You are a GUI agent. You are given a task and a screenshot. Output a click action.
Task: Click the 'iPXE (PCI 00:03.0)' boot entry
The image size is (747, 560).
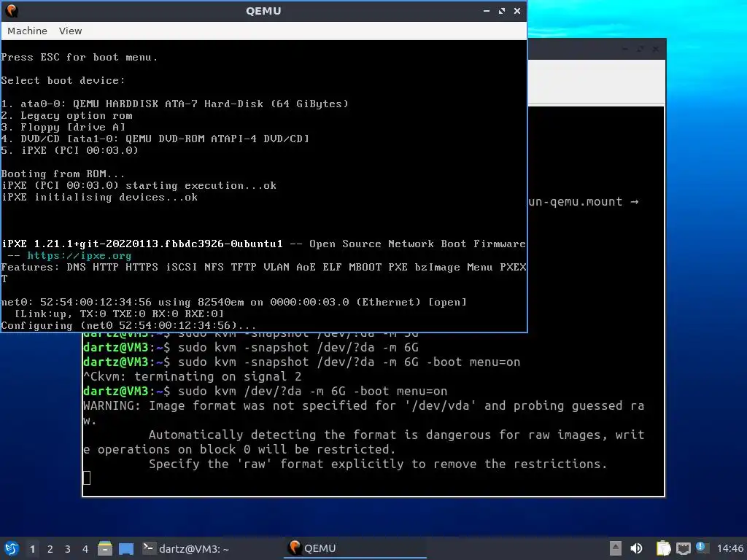tap(69, 150)
